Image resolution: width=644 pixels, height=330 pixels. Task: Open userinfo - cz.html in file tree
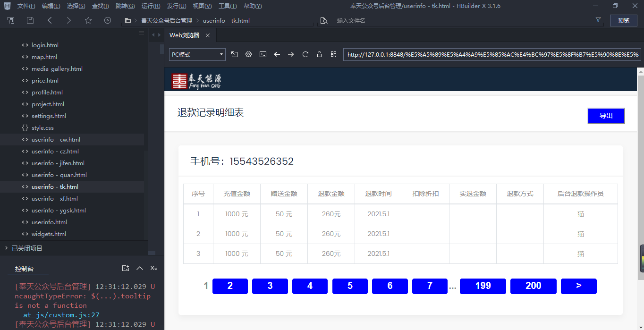55,152
